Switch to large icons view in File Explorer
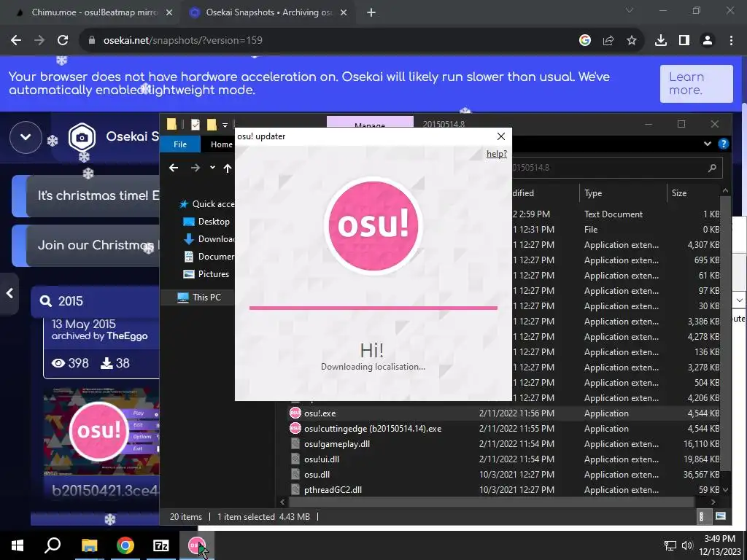This screenshot has height=560, width=747. pos(721,517)
